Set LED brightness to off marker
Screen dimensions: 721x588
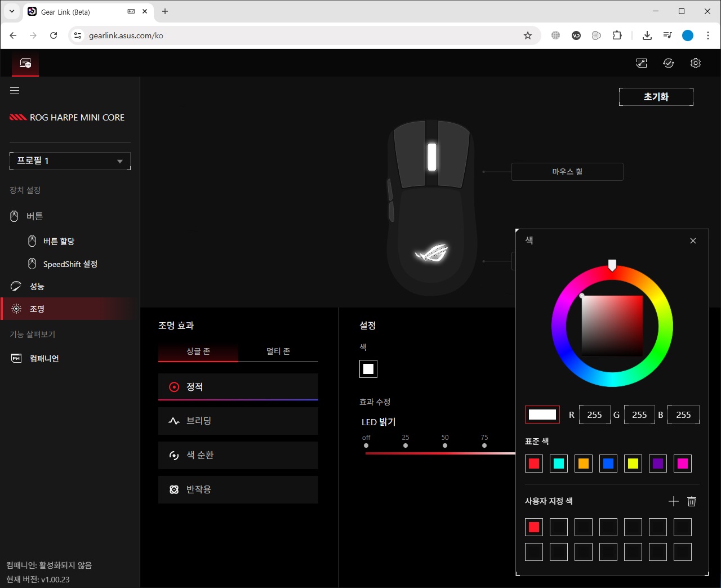coord(366,446)
